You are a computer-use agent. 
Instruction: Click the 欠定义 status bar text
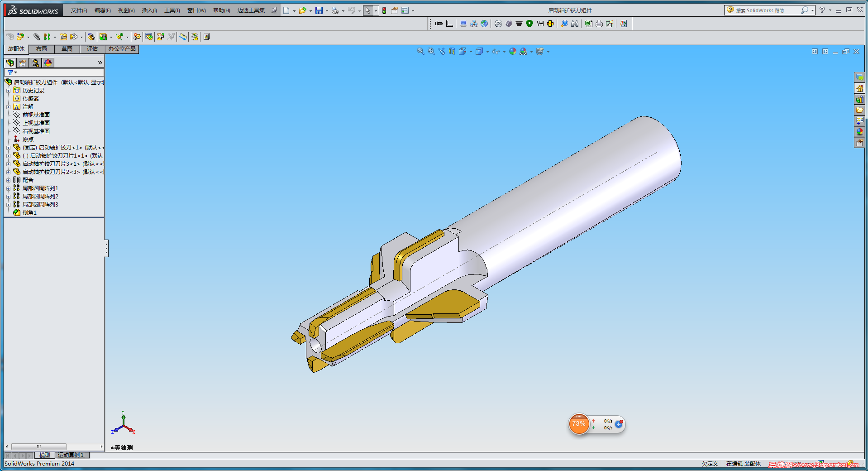(x=710, y=464)
